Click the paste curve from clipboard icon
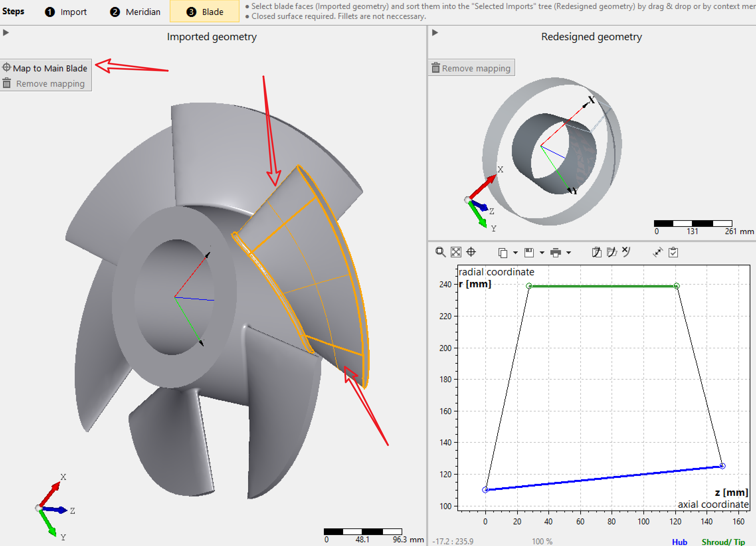Image resolution: width=756 pixels, height=546 pixels. (x=597, y=252)
